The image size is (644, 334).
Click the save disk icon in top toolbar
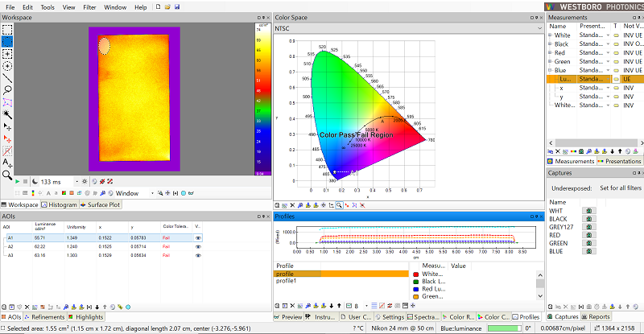click(177, 7)
